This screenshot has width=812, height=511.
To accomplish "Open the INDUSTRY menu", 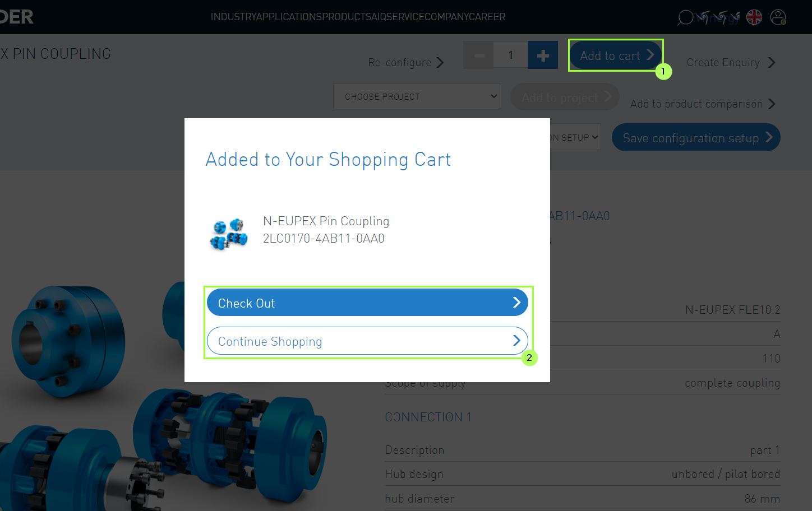I will [233, 17].
